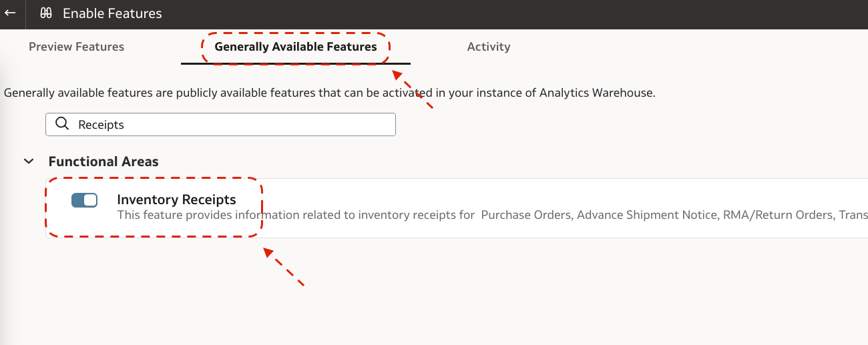Click the underline beneath the active tab

point(296,63)
